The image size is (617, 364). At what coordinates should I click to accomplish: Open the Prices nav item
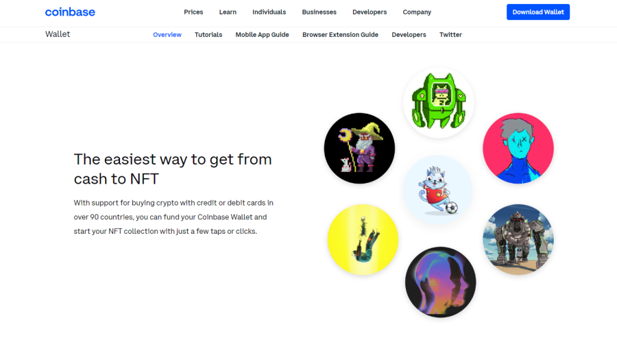coord(193,12)
